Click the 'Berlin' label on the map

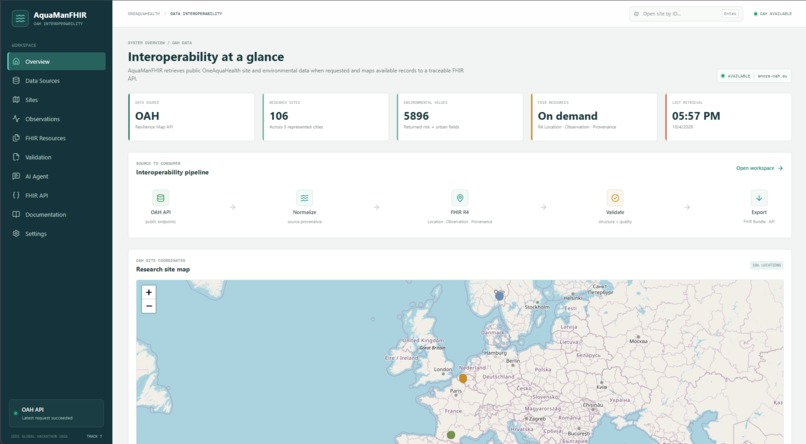click(x=512, y=361)
